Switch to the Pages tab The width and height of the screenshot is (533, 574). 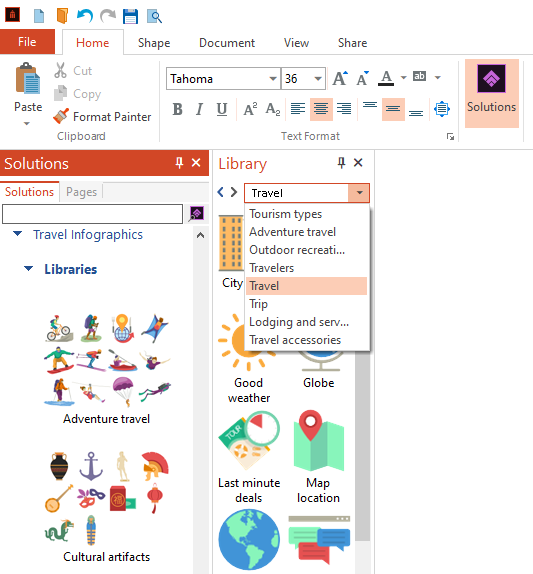81,192
